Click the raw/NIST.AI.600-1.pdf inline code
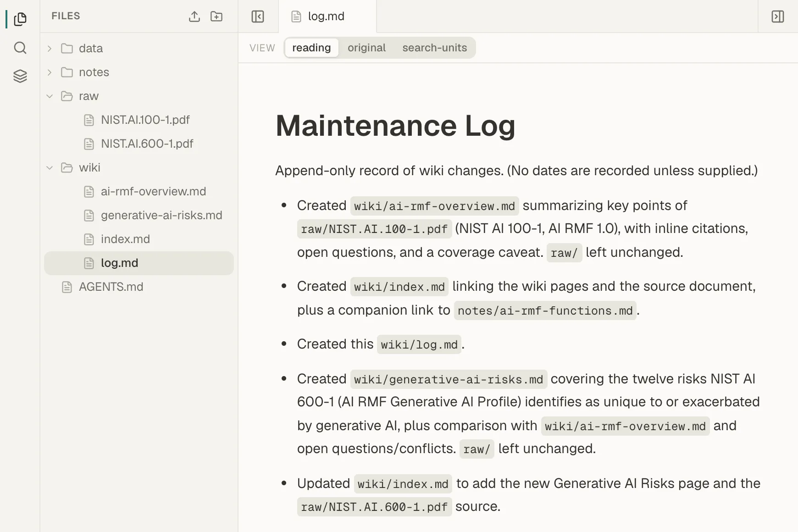 374,507
